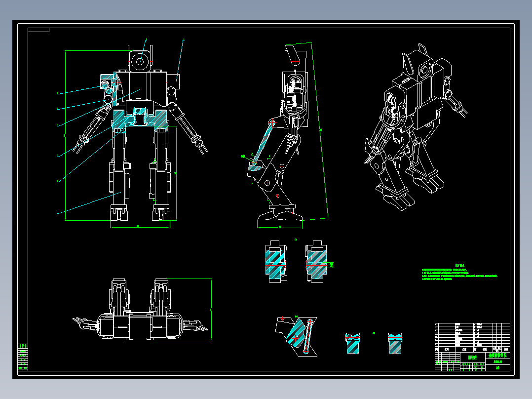This screenshot has height=399, width=532.
Task: Click the small label box at frame's top-left corner
Action: coord(38,30)
